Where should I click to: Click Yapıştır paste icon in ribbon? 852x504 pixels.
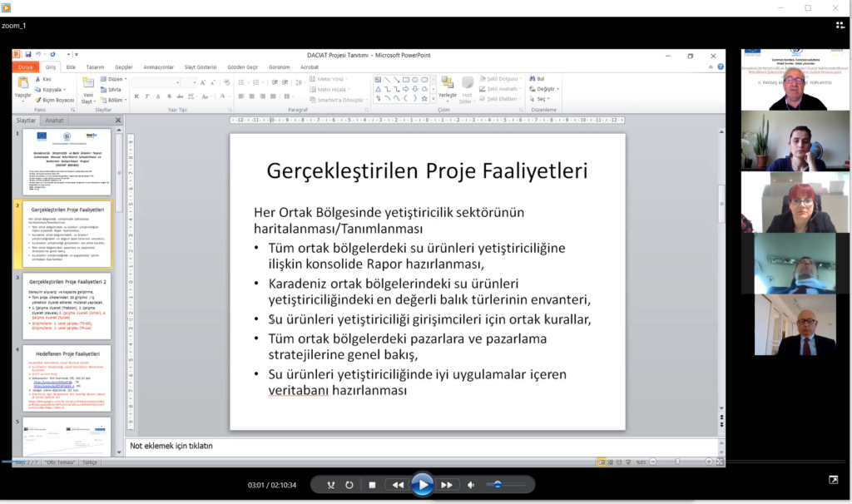pyautogui.click(x=22, y=86)
